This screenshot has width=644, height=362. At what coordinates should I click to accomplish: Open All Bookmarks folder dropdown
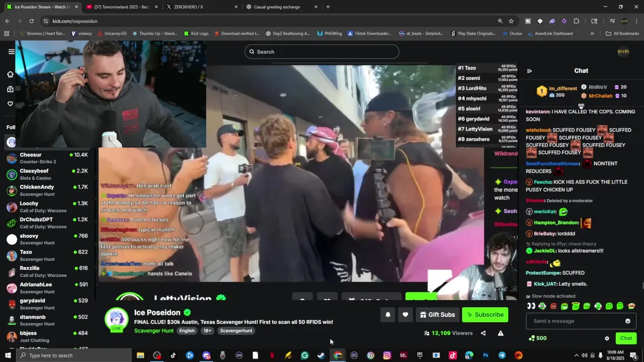click(x=622, y=33)
